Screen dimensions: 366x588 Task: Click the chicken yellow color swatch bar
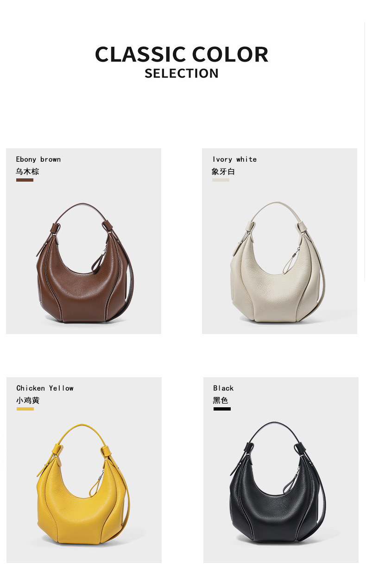pos(25,409)
